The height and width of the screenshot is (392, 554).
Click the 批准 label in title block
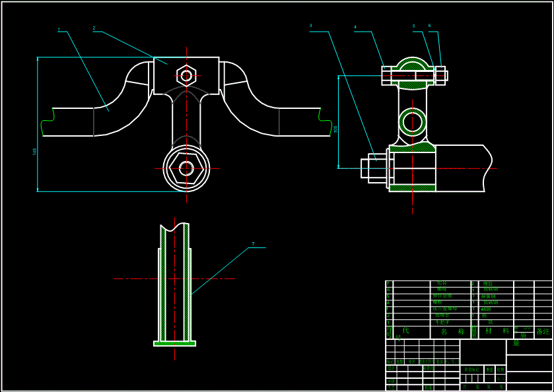coord(429,387)
